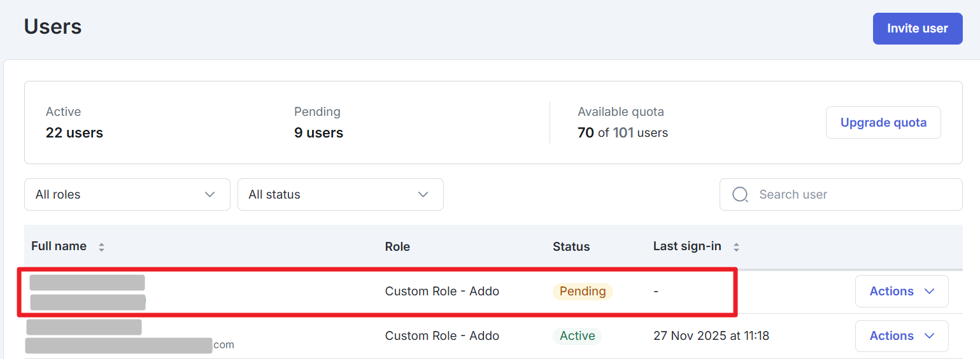Click the 27 Nov 2025 sign-in date
The image size is (980, 359).
click(x=711, y=335)
